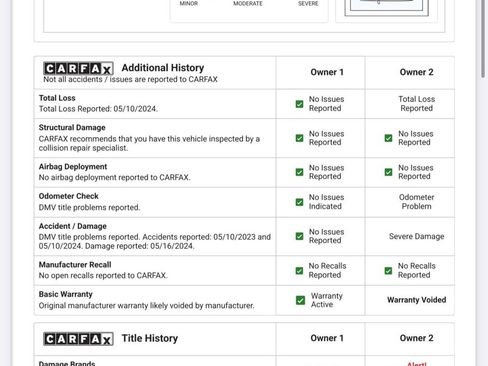Viewport: 488px width, 366px height.
Task: Click the vertical page scrollbar
Action: (x=483, y=39)
